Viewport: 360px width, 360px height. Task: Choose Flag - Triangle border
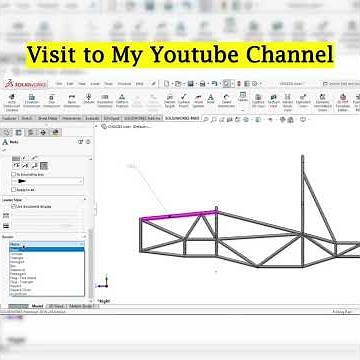tap(47, 282)
